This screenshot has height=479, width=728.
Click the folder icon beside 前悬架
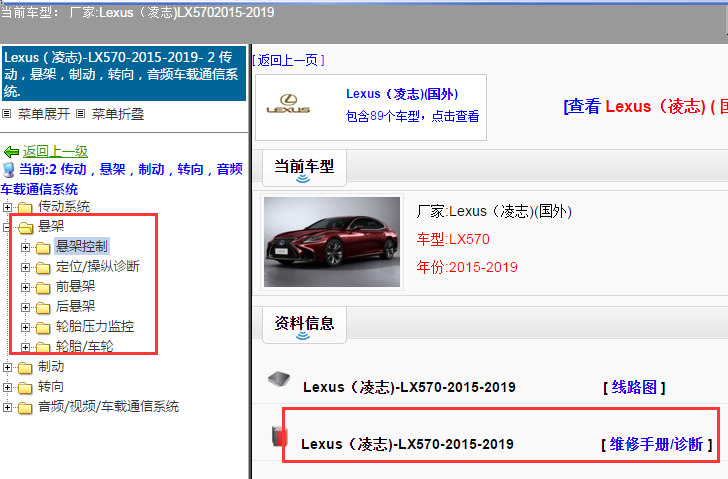[43, 287]
